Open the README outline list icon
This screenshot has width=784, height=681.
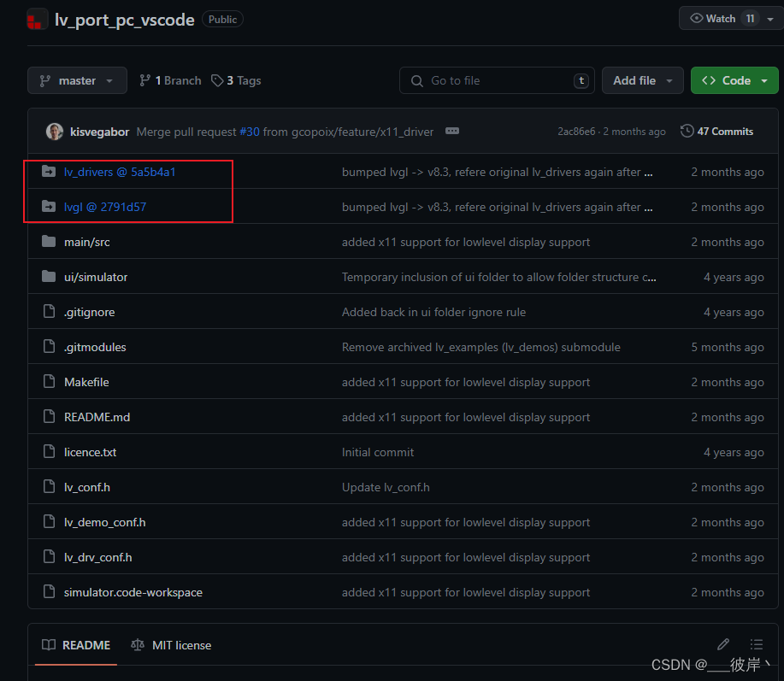click(757, 644)
